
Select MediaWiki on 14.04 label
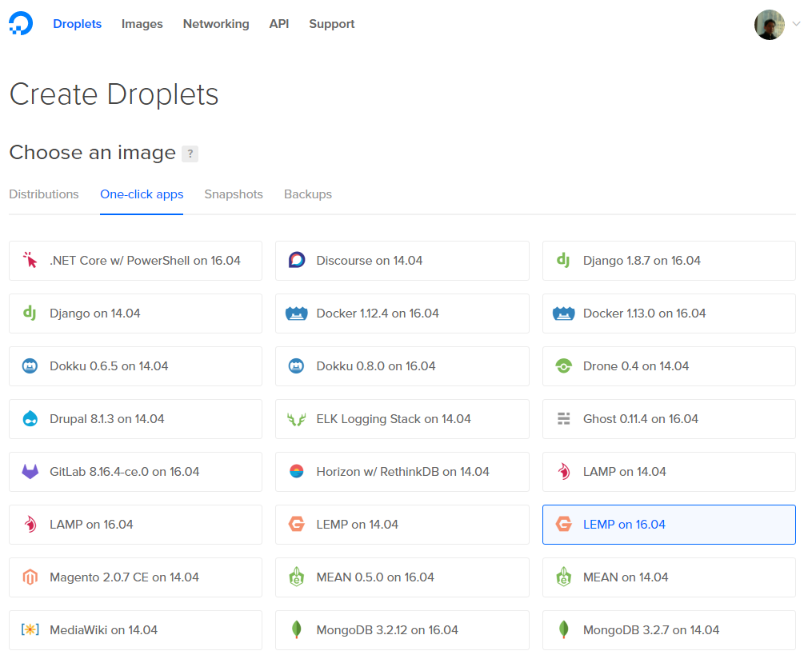103,630
